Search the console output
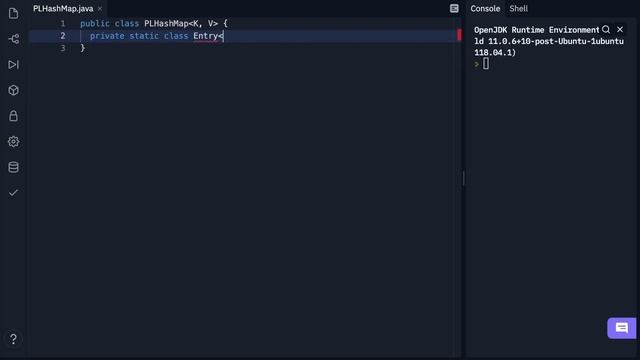Image resolution: width=640 pixels, height=360 pixels. click(606, 29)
